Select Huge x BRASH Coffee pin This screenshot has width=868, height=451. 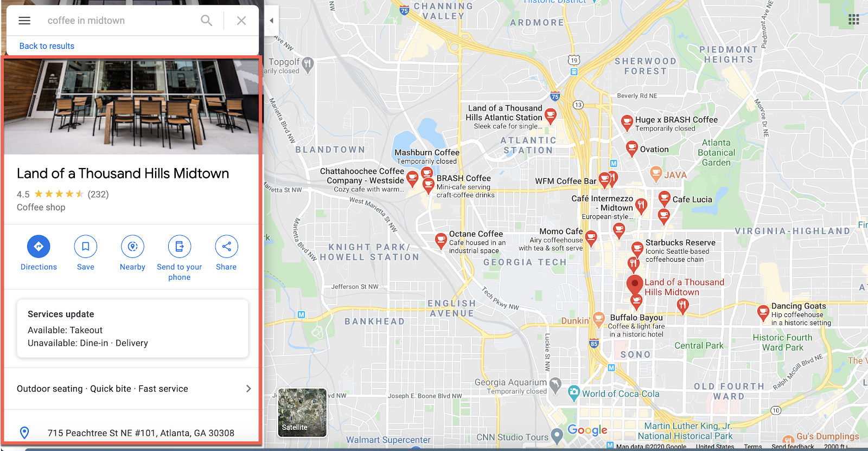627,123
